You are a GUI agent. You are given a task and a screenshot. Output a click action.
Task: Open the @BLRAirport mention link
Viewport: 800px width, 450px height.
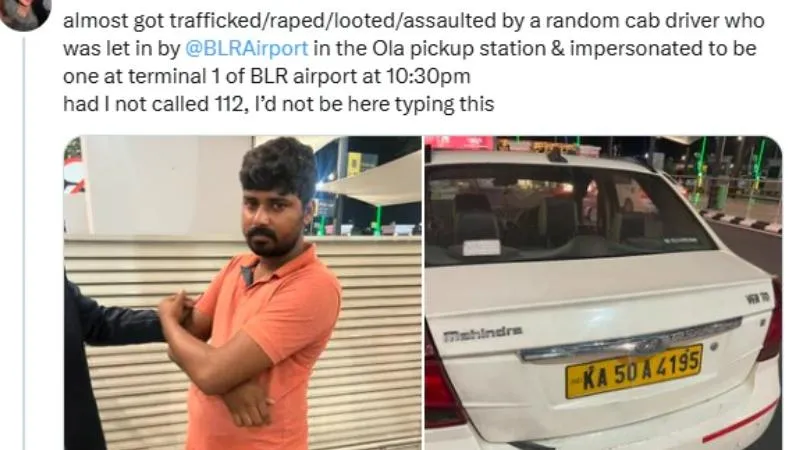coord(246,48)
